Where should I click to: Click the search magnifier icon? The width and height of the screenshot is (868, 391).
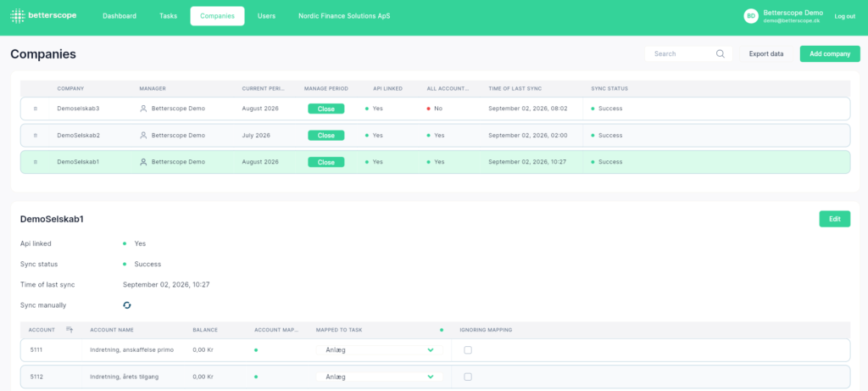tap(721, 53)
